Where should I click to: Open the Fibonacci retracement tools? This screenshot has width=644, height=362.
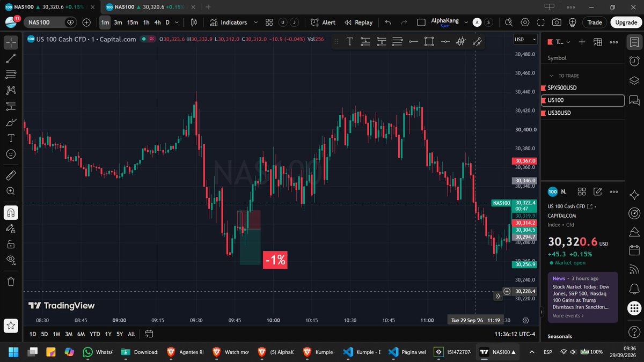point(11,74)
